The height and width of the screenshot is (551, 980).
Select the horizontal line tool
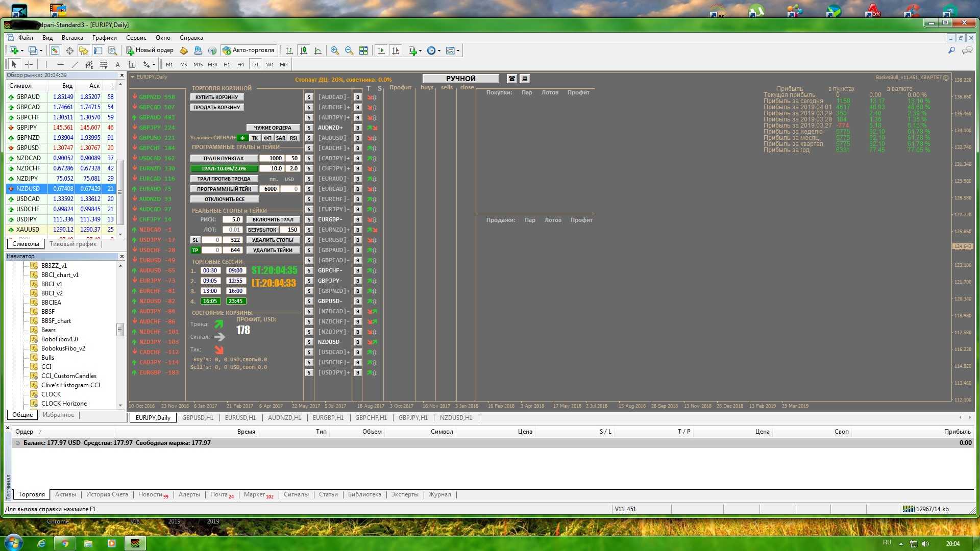61,64
